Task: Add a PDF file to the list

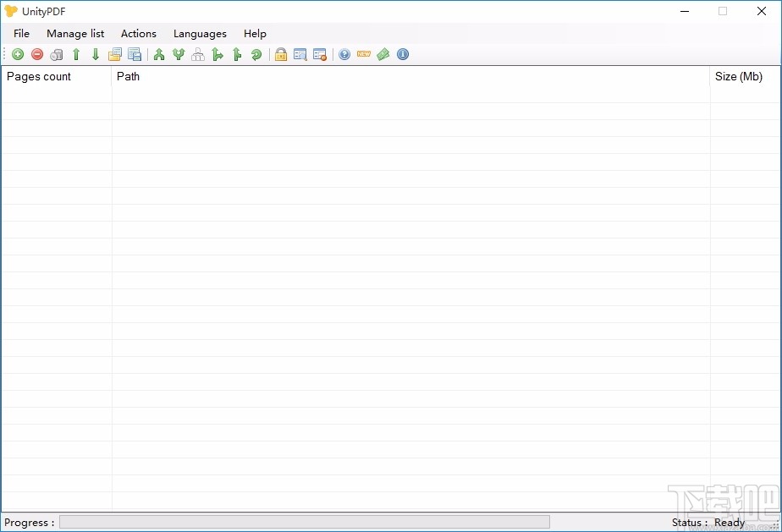Action: [17, 54]
